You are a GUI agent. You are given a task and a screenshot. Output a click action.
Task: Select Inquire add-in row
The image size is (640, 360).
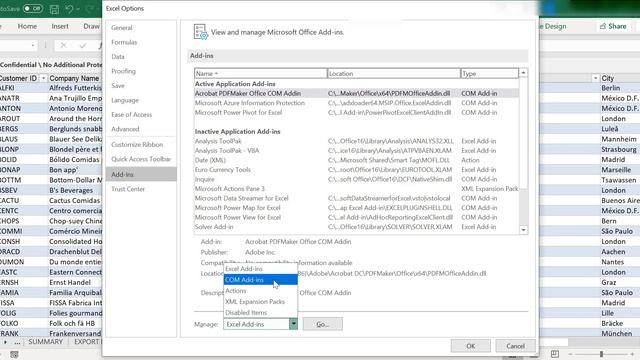click(x=356, y=179)
